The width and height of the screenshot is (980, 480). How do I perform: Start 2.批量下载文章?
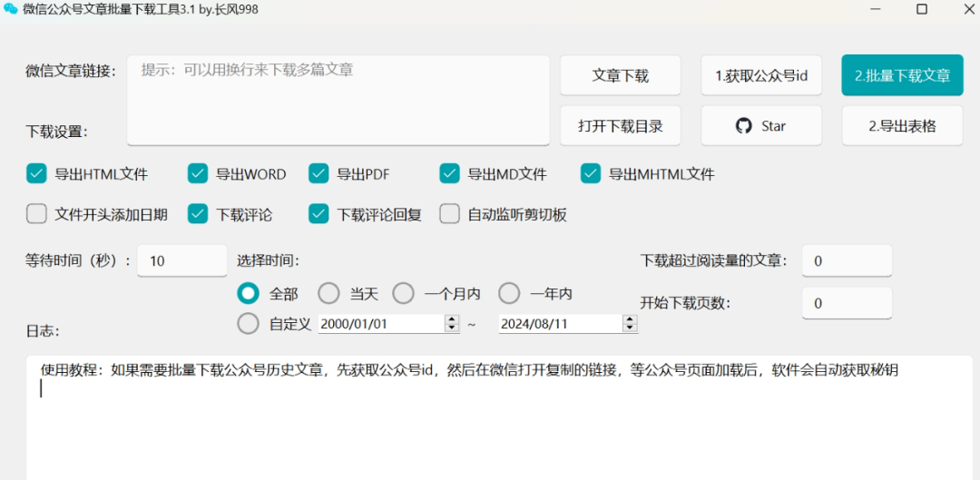click(x=902, y=75)
